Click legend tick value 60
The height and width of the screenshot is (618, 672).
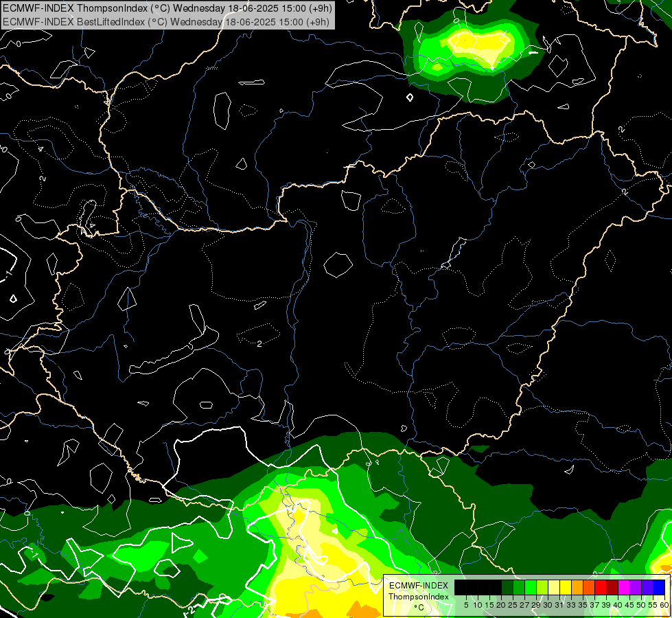[x=664, y=605]
